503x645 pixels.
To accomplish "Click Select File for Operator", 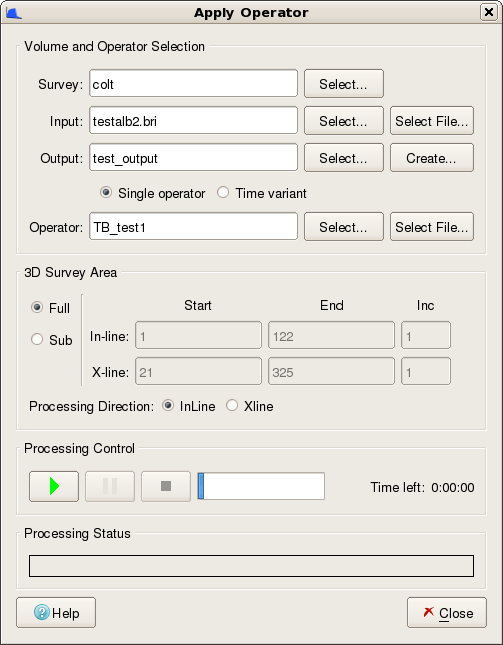I will (432, 227).
